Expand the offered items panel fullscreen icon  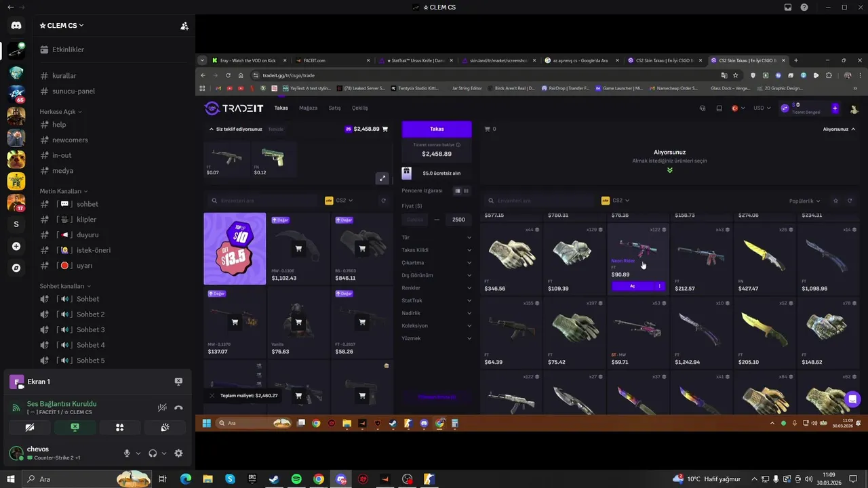tap(382, 178)
